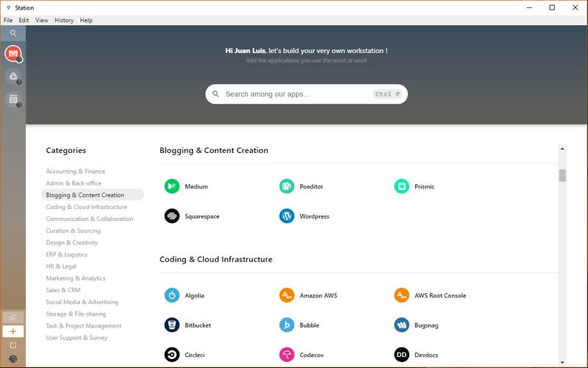
Task: Click the Circleci app icon
Action: 172,355
